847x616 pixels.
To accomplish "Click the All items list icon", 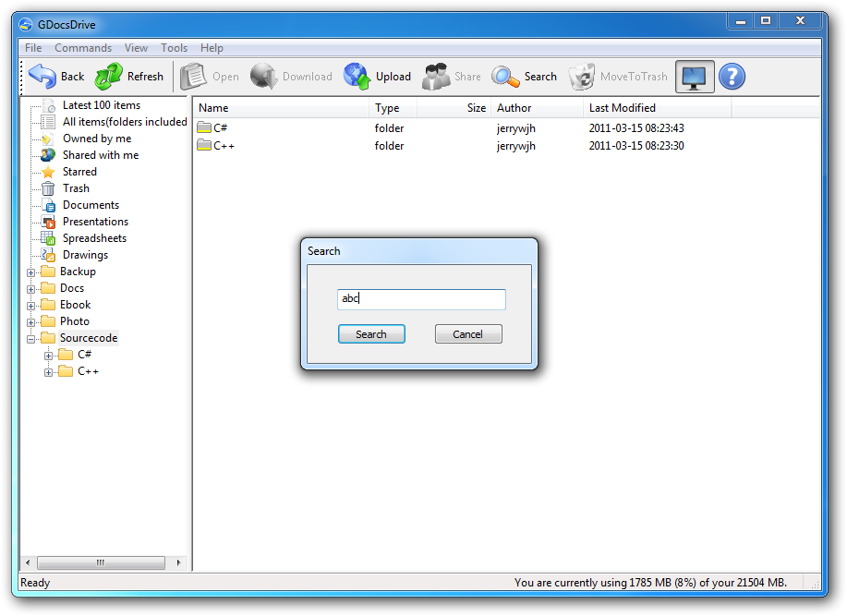I will [49, 122].
